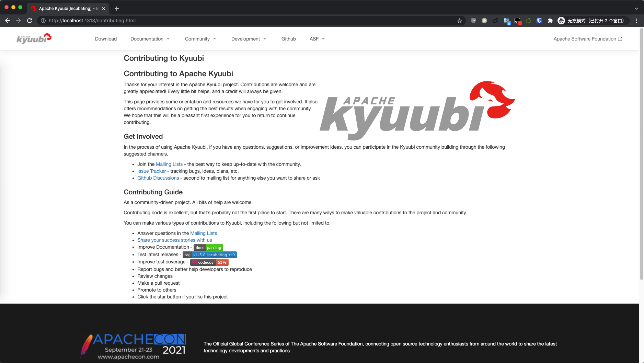Open the uBlock Origin shield extension
Image resolution: width=644 pixels, height=363 pixels.
pos(473,21)
